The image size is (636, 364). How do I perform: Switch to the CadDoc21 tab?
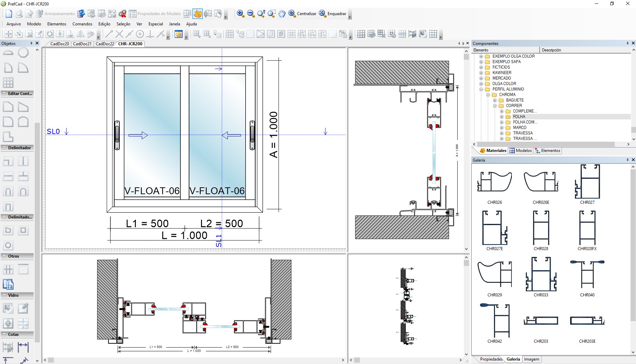click(82, 44)
